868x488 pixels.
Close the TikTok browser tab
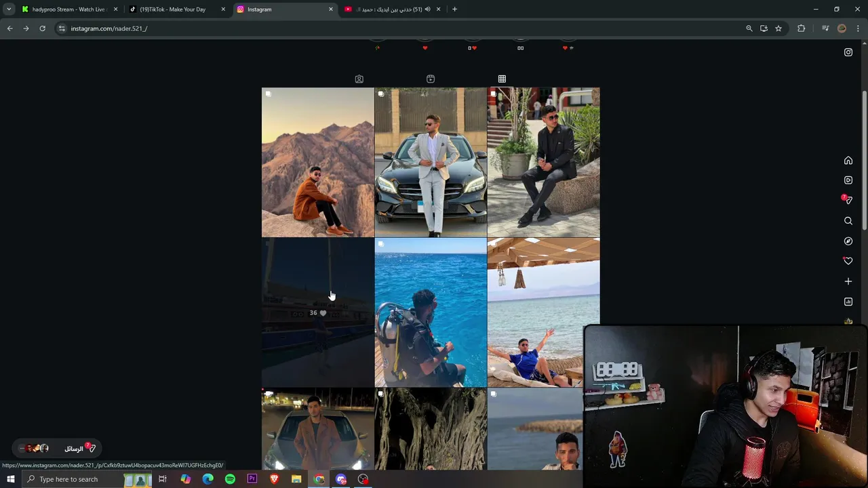223,9
